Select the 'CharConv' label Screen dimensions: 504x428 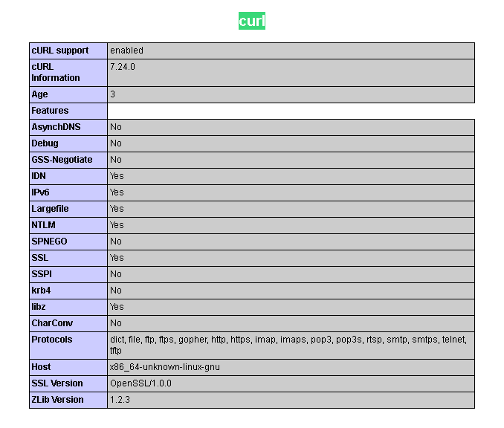(x=52, y=323)
